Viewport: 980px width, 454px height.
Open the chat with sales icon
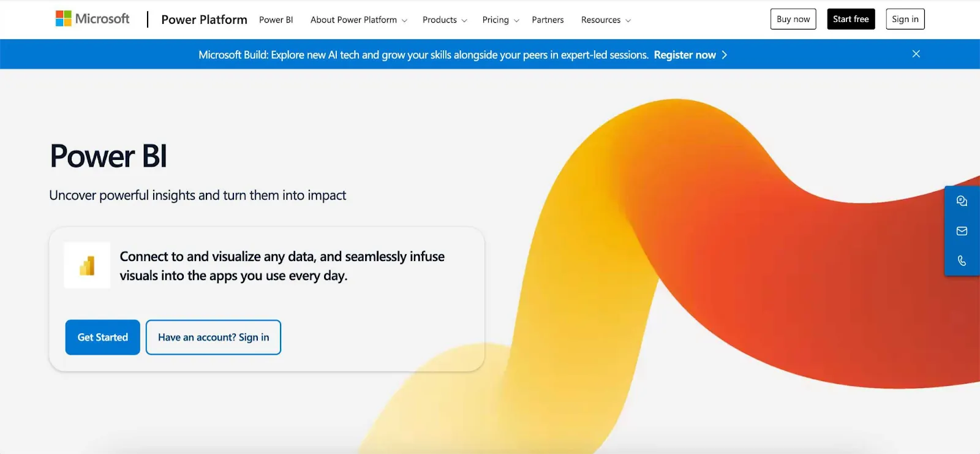962,201
